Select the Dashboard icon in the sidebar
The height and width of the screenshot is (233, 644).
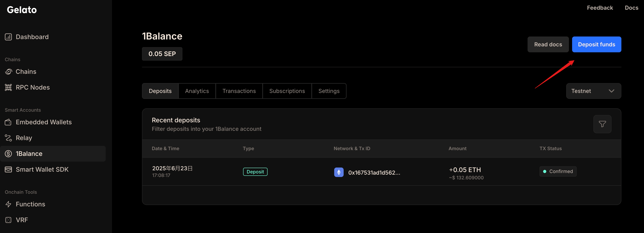click(x=8, y=37)
